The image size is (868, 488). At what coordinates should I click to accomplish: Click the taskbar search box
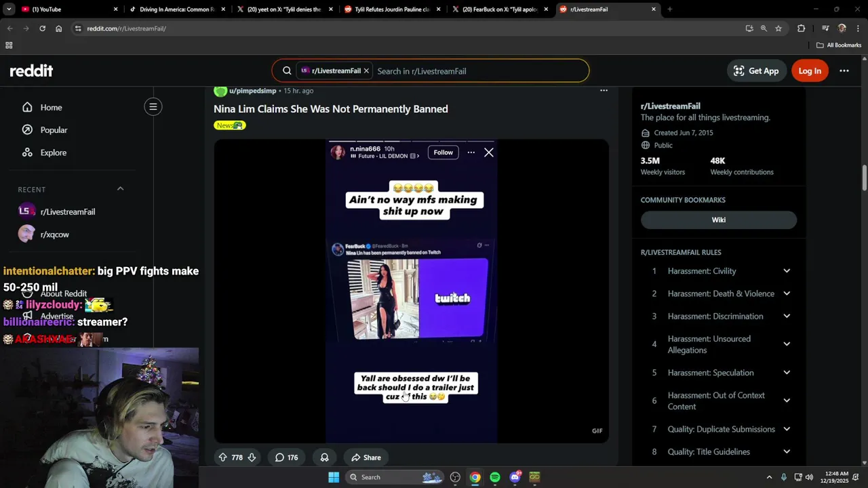tap(396, 477)
